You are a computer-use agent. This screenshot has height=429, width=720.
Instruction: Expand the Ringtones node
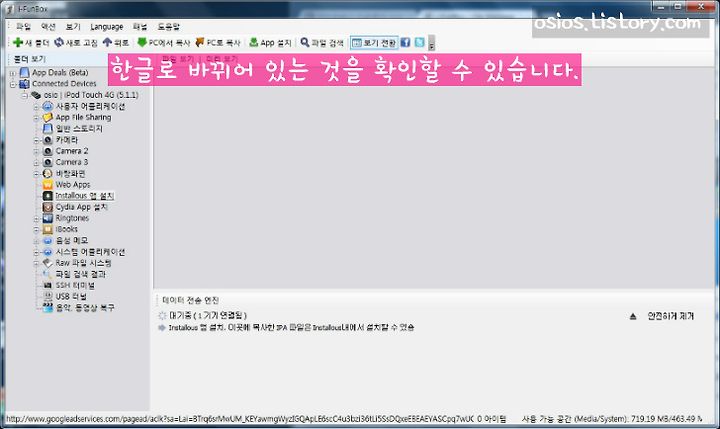point(36,218)
